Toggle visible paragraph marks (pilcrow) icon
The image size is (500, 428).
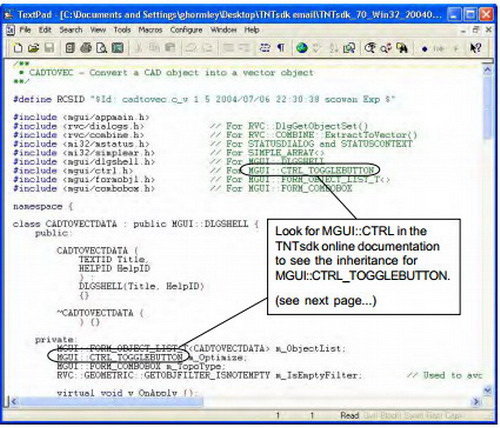(281, 48)
